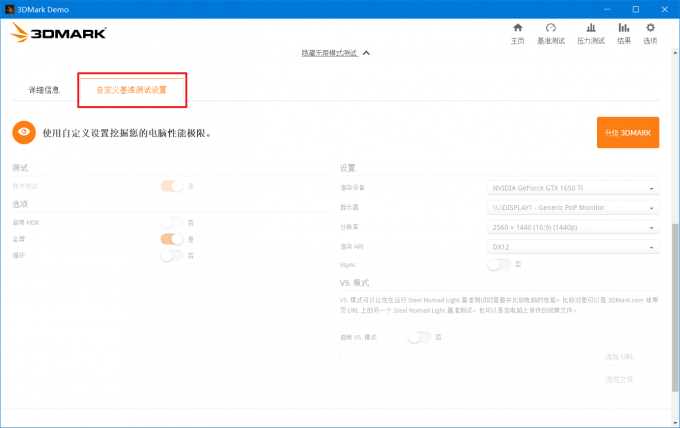Enable the VS. 模式 toggle
Image resolution: width=680 pixels, height=428 pixels.
point(419,337)
